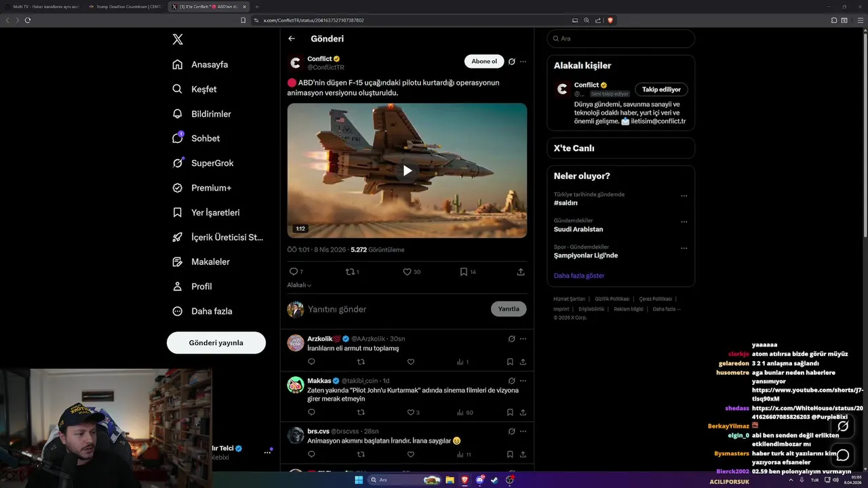This screenshot has width=868, height=488.
Task: Open İçerik Üreticisi Stüdyosu
Action: pyautogui.click(x=218, y=237)
